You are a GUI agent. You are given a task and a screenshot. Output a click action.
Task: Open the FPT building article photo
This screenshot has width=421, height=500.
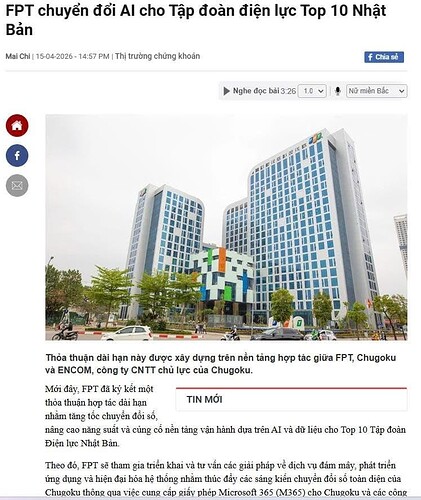[x=226, y=227]
